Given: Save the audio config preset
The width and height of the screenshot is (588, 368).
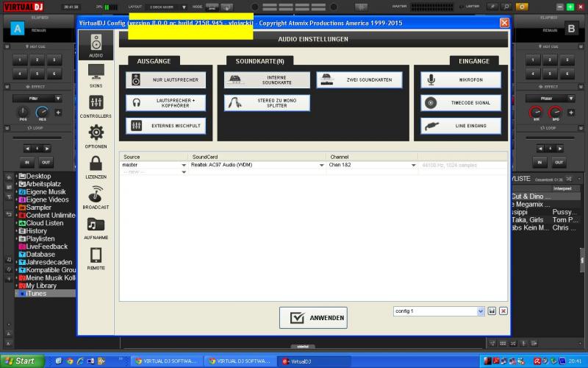Looking at the screenshot, I should tap(492, 311).
